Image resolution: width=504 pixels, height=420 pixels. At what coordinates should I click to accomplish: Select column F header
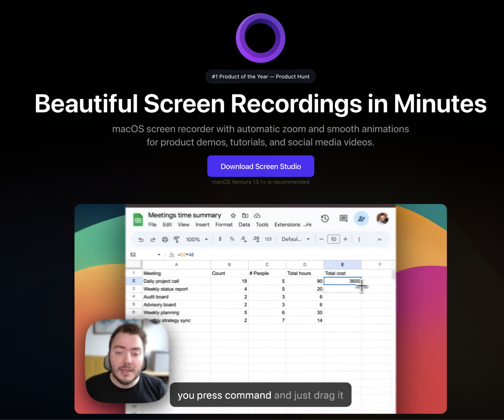(x=380, y=265)
